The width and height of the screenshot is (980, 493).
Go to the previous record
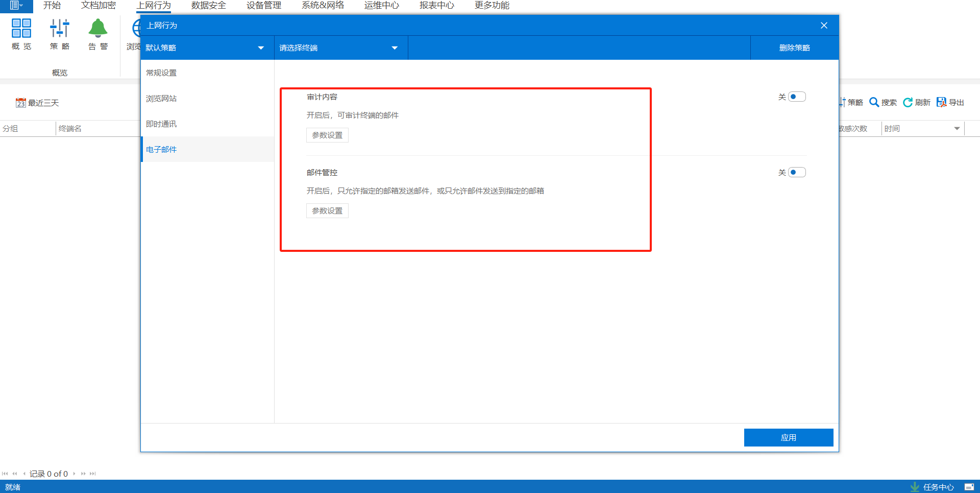(x=24, y=474)
